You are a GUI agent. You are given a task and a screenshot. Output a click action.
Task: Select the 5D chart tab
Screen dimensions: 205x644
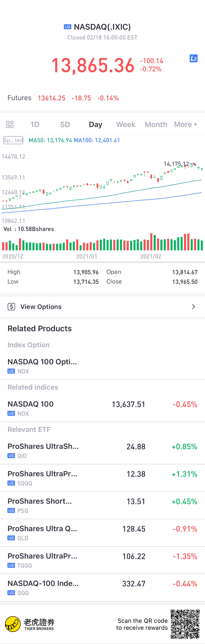[65, 125]
